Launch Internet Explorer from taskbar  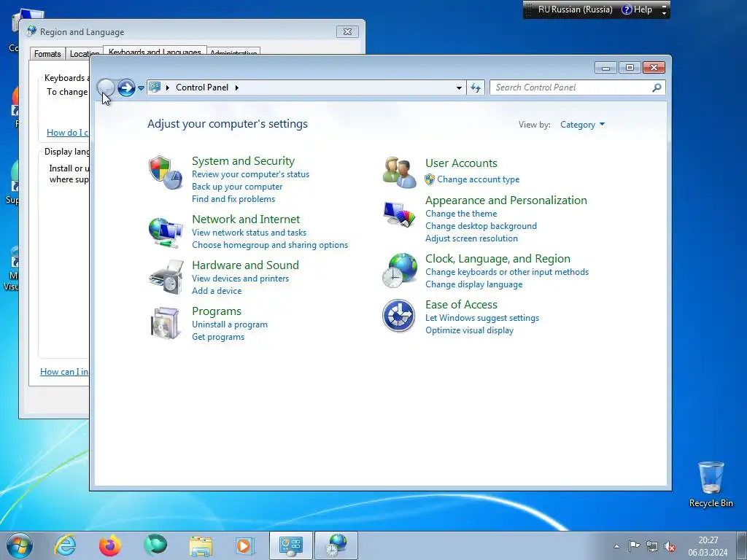click(x=65, y=545)
